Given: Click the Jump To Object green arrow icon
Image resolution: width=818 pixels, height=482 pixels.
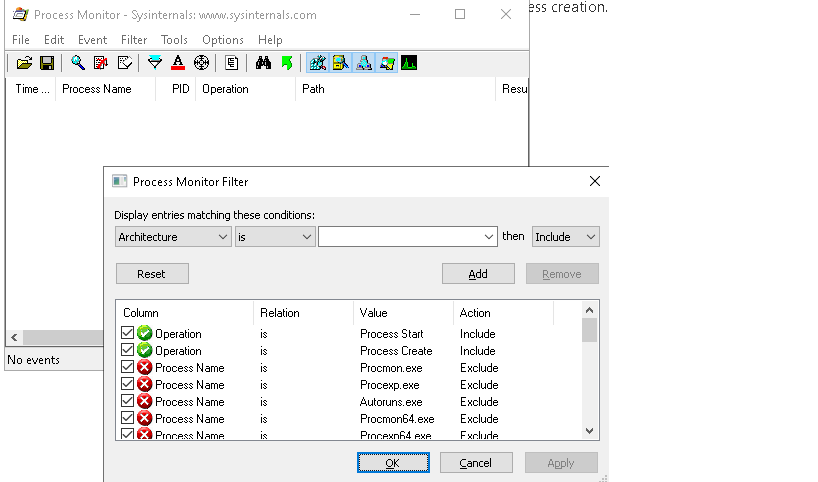Looking at the screenshot, I should (286, 63).
